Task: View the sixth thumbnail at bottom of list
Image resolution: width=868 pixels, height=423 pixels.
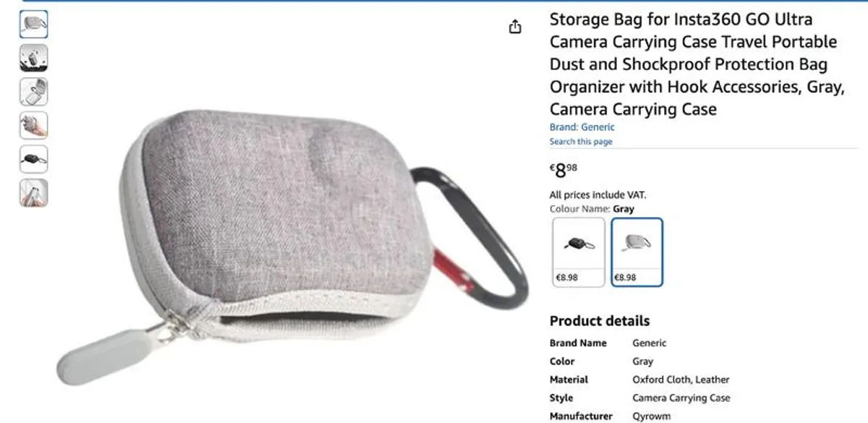Action: (x=33, y=193)
